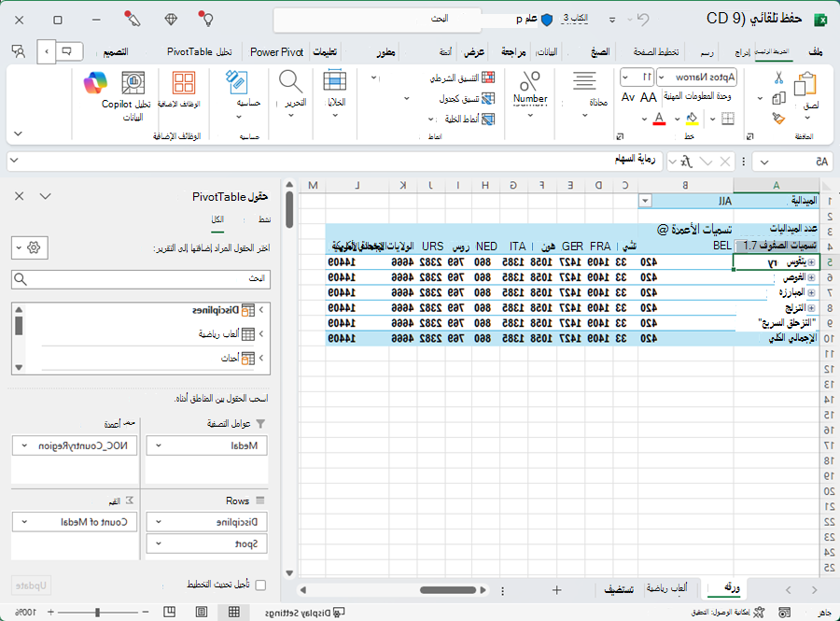Image resolution: width=840 pixels, height=621 pixels.
Task: Click the formula bar cancel X icon
Action: pyautogui.click(x=725, y=162)
